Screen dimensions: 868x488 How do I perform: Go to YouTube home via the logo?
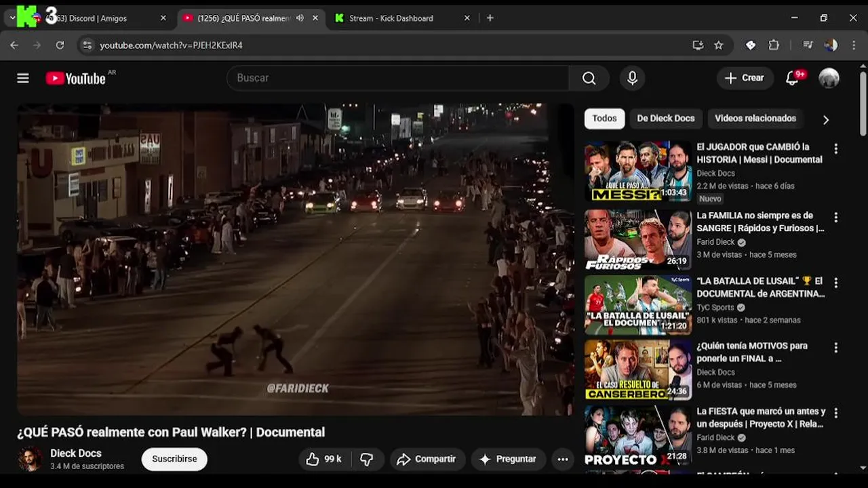(75, 79)
